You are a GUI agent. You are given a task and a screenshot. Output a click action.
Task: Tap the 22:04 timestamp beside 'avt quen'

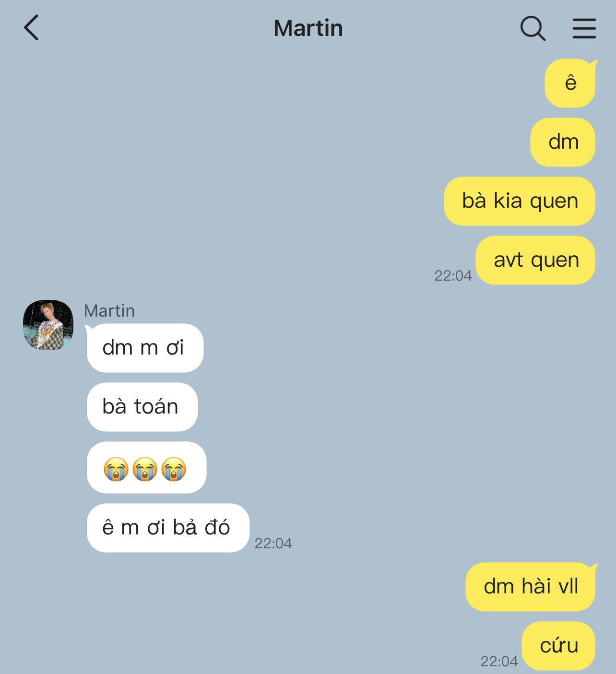(453, 276)
